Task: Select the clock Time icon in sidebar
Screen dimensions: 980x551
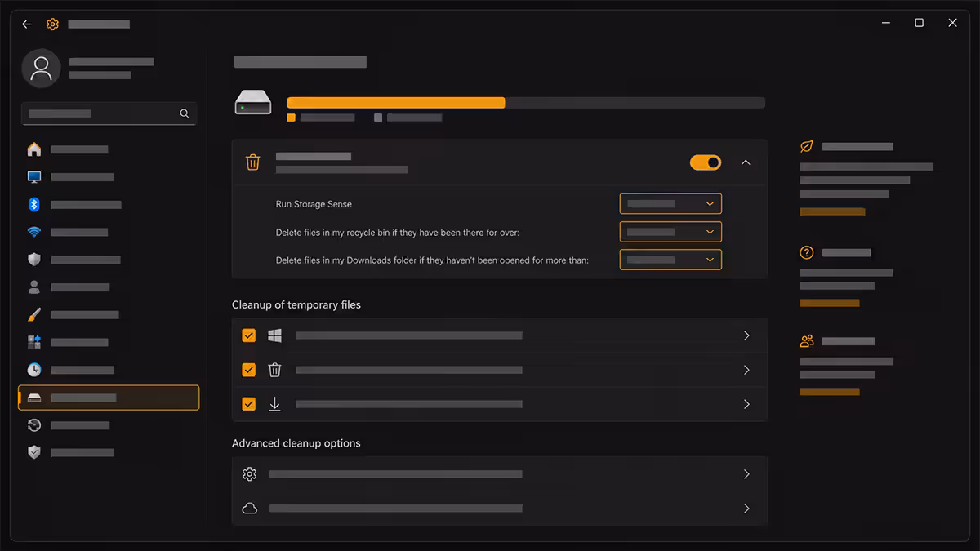Action: tap(34, 370)
